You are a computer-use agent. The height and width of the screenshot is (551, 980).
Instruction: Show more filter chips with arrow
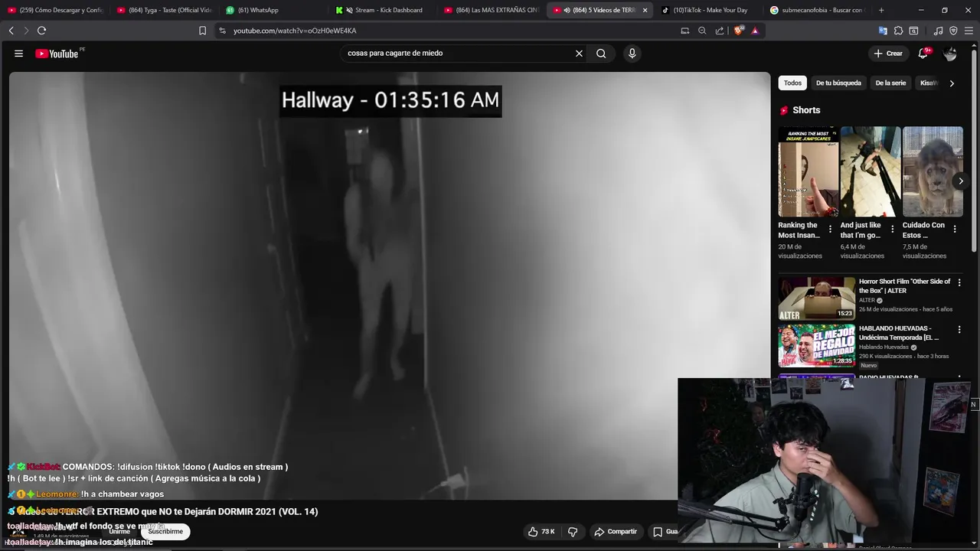click(x=952, y=83)
